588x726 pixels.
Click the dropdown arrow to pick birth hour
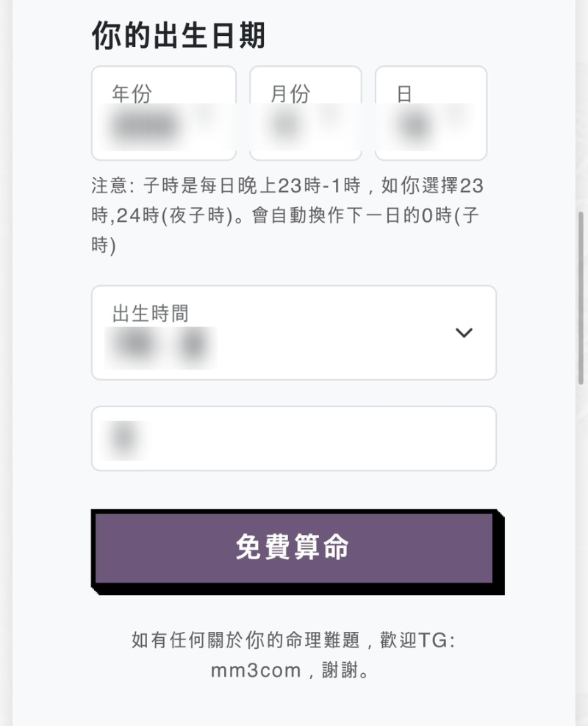pos(464,333)
